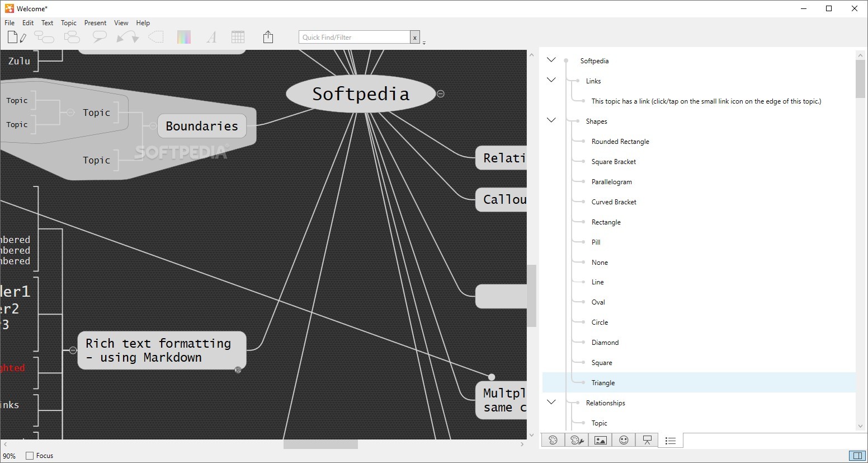This screenshot has width=868, height=463.
Task: Click the calendar grid toolbar icon
Action: (x=238, y=37)
